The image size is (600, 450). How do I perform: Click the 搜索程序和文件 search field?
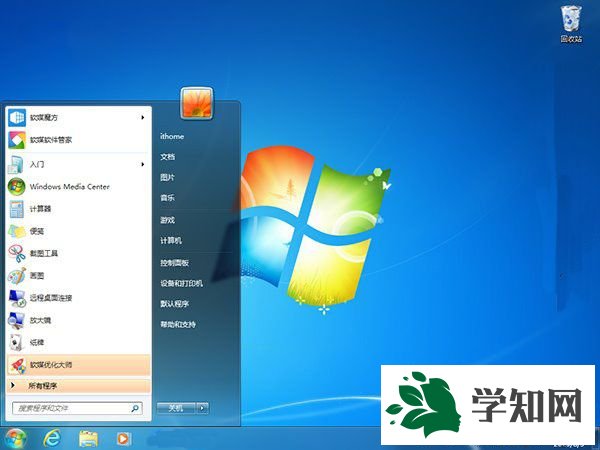[77, 408]
